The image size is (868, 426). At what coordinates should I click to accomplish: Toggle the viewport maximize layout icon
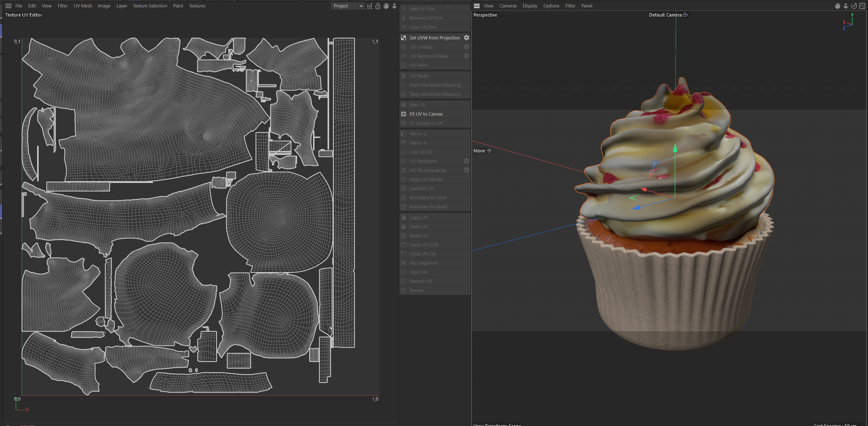pyautogui.click(x=862, y=6)
